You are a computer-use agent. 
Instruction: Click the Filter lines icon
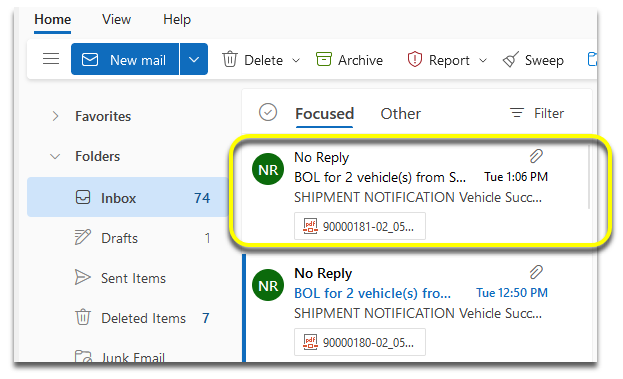(x=517, y=113)
